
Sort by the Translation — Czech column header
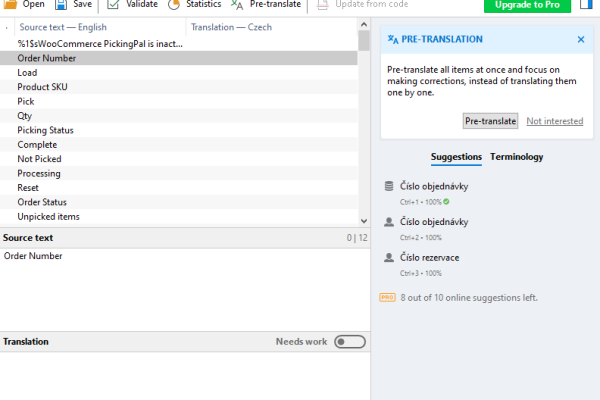tap(232, 27)
